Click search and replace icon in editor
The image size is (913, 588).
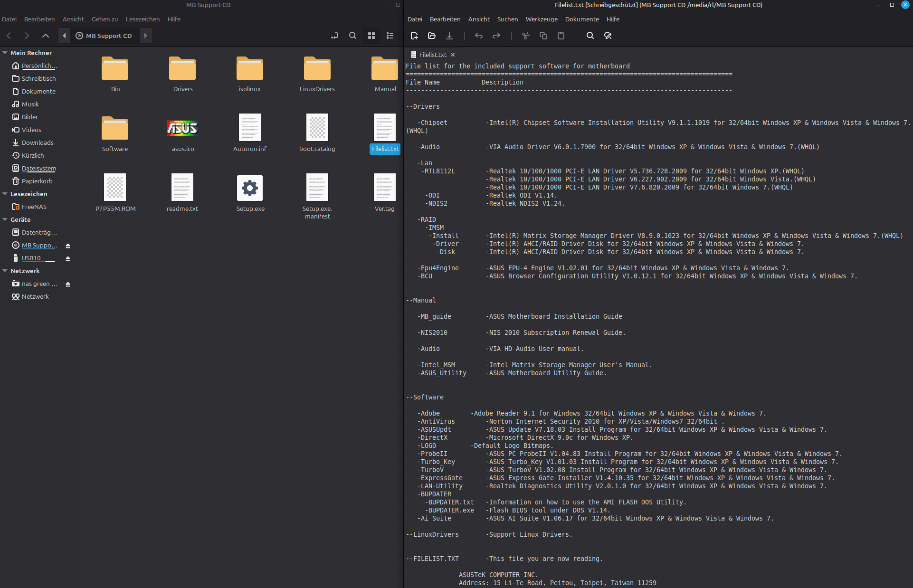pyautogui.click(x=608, y=36)
